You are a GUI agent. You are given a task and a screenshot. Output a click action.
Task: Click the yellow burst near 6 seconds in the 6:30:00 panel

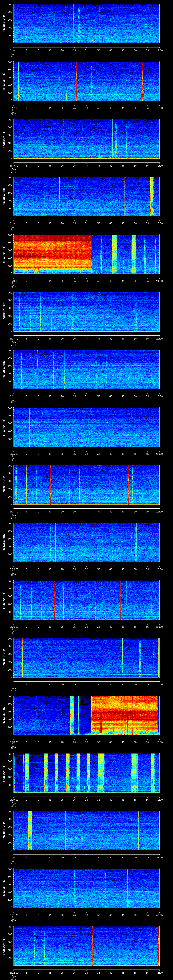(x=30, y=830)
